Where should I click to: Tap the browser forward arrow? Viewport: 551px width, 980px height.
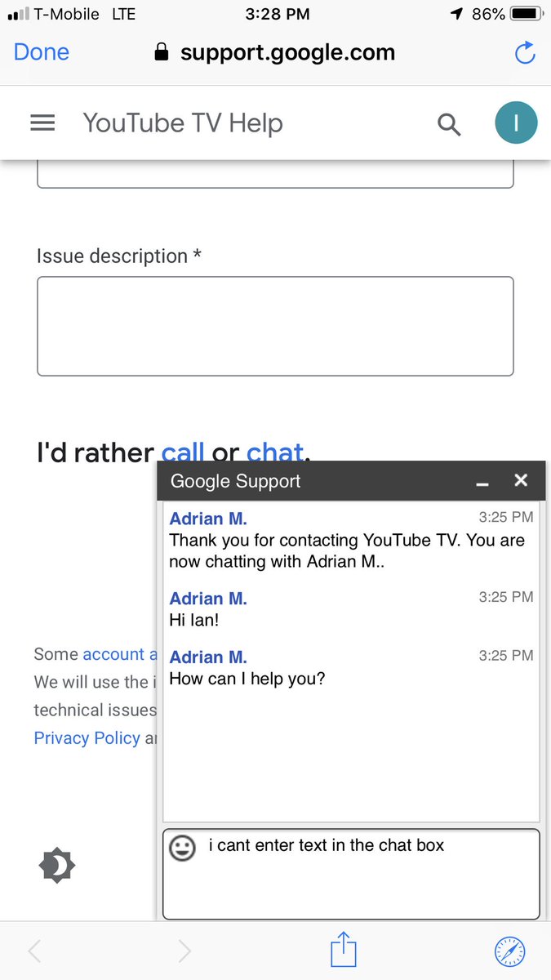184,951
